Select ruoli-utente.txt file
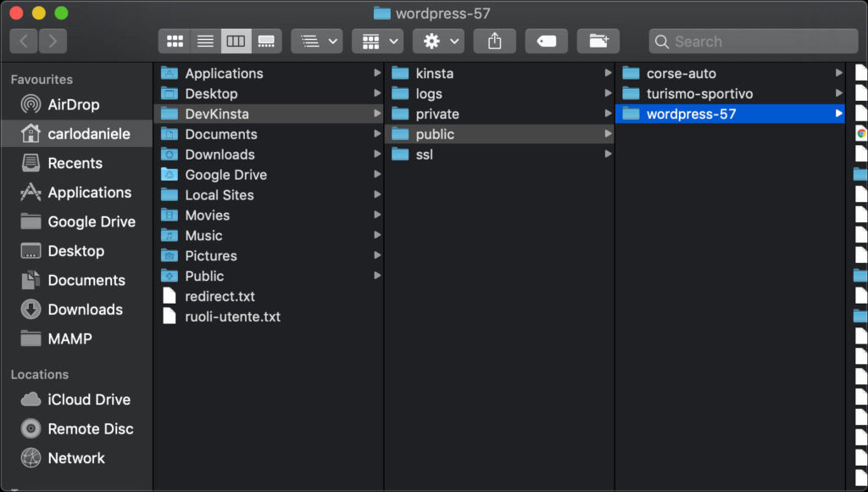Image resolution: width=868 pixels, height=492 pixels. [269, 316]
